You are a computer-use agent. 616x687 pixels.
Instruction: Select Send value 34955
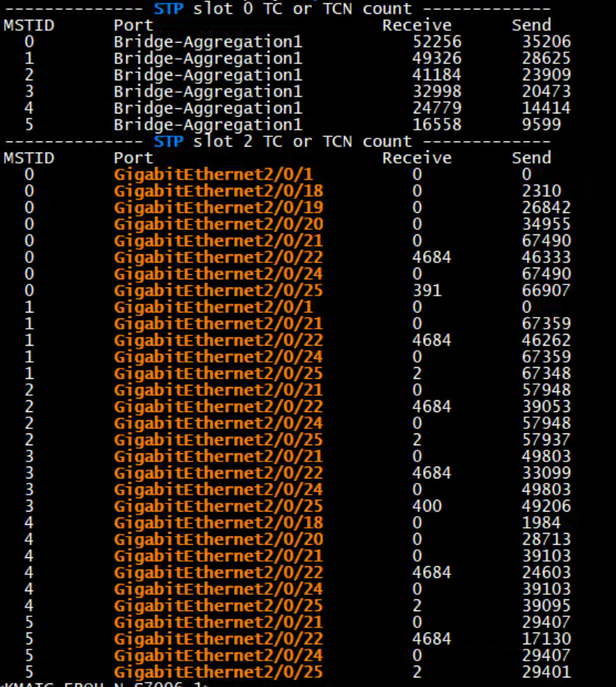[x=546, y=224]
